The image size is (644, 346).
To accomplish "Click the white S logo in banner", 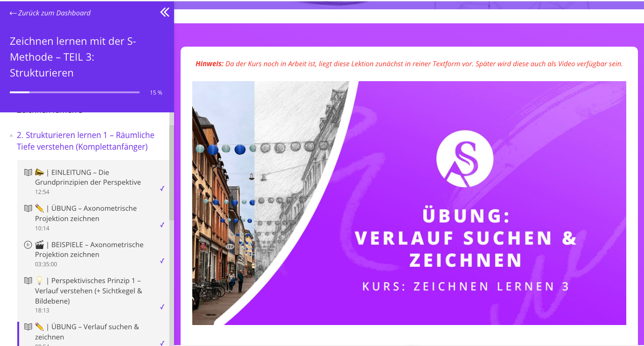I will [465, 159].
